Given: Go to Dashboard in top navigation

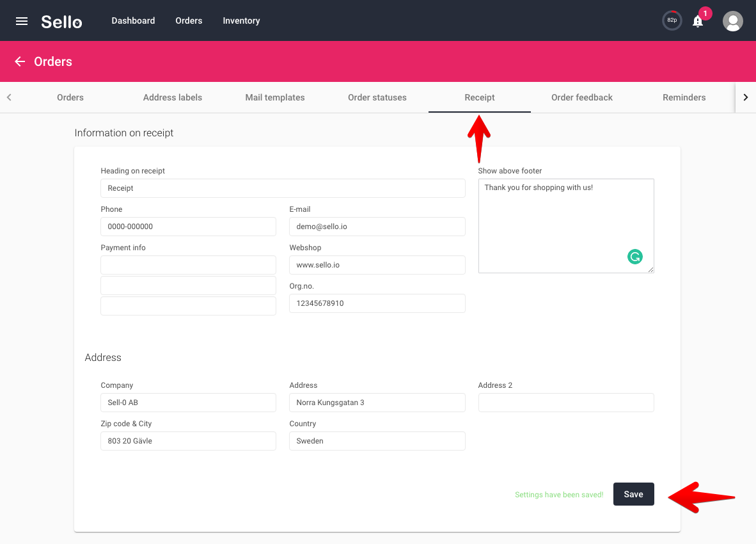Looking at the screenshot, I should coord(133,20).
